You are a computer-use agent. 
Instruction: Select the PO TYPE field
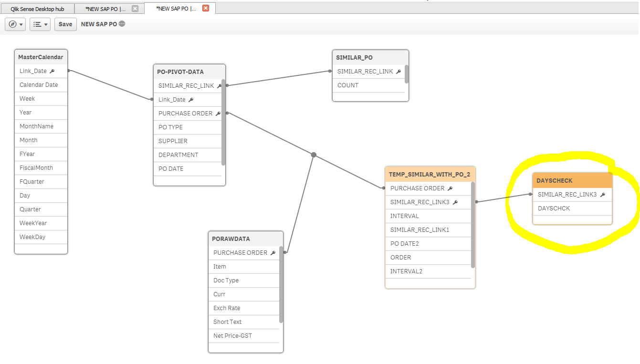coord(188,127)
